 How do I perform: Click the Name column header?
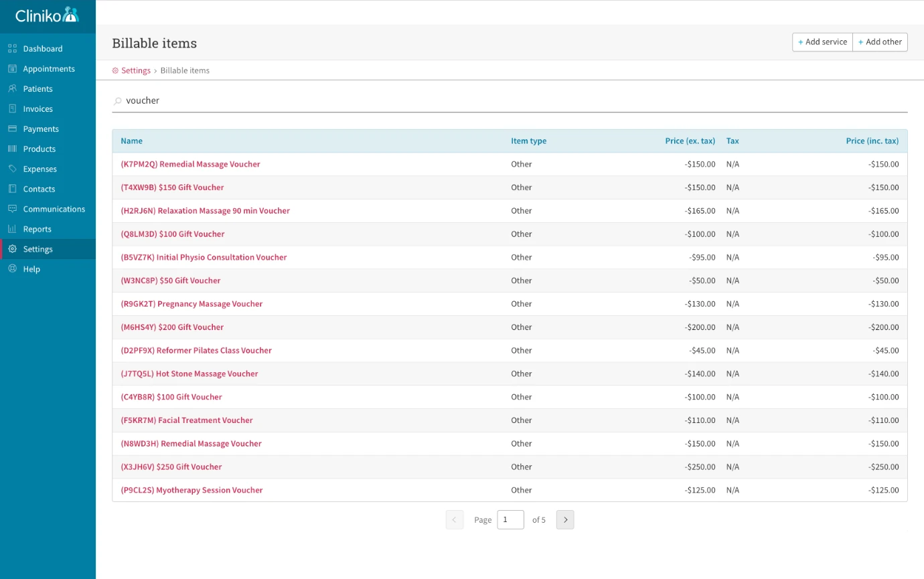131,141
